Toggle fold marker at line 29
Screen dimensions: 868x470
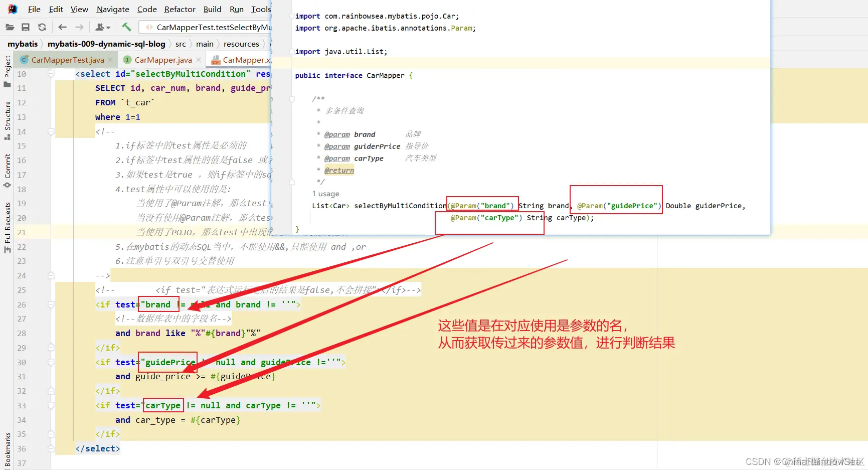point(51,348)
